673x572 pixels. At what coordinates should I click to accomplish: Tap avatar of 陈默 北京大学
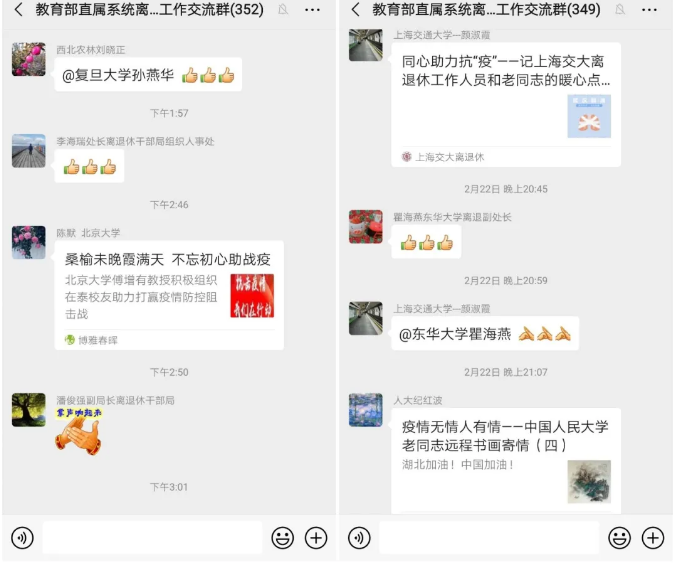tap(29, 242)
